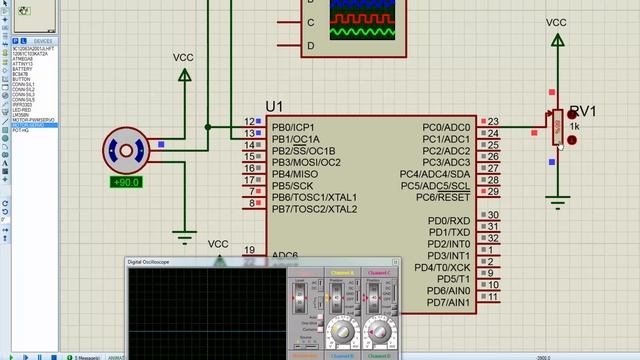This screenshot has height=360, width=640.
Task: Click the P pick devices button
Action: (16, 41)
